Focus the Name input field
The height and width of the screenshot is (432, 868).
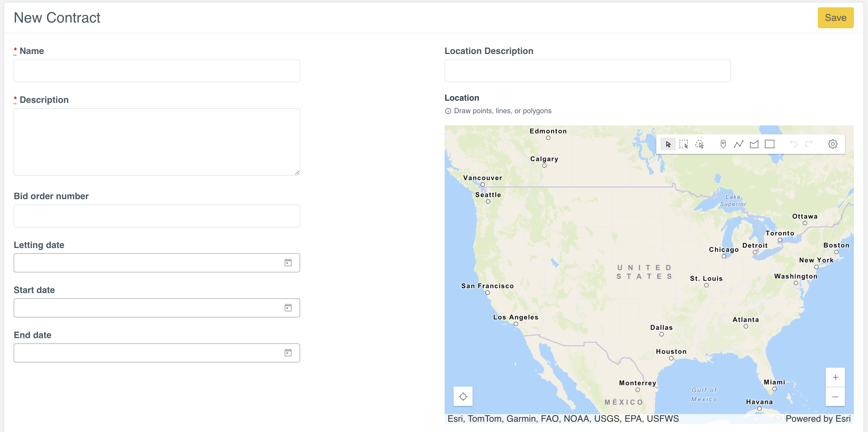click(157, 71)
